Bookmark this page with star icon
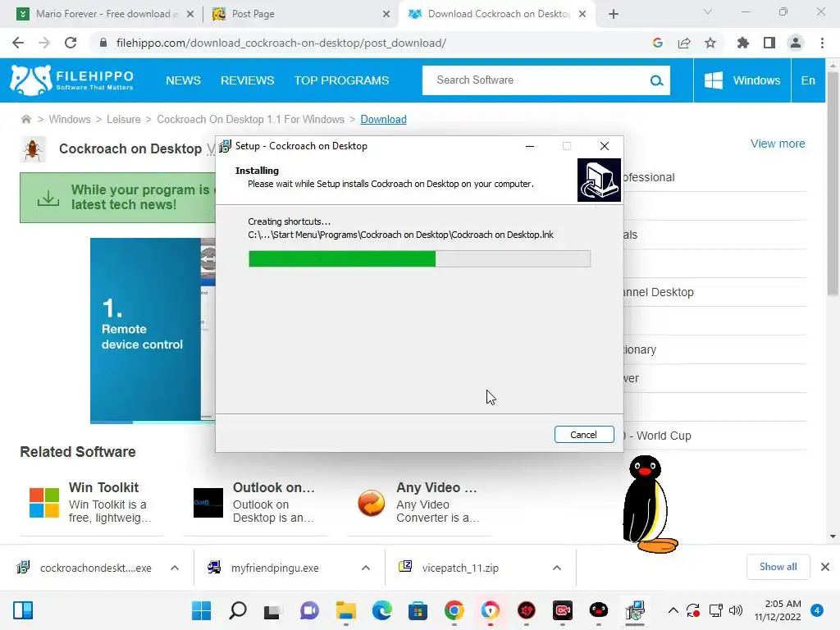 pos(710,43)
